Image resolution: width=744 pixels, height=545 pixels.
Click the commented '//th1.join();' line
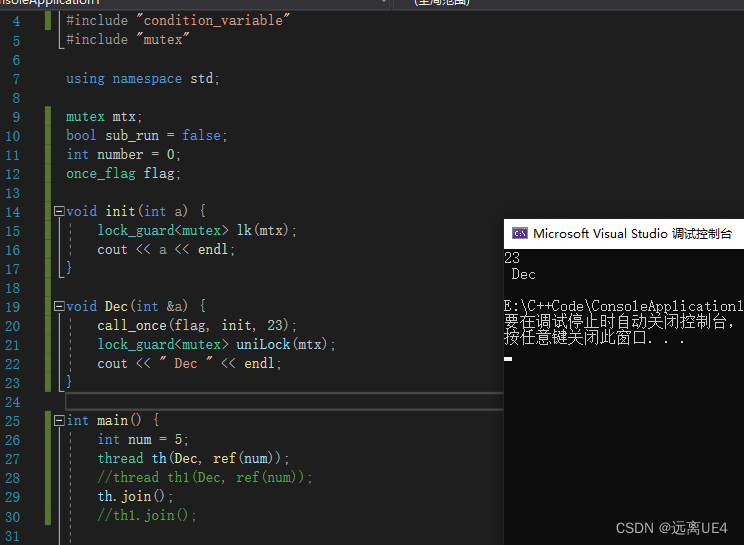147,515
